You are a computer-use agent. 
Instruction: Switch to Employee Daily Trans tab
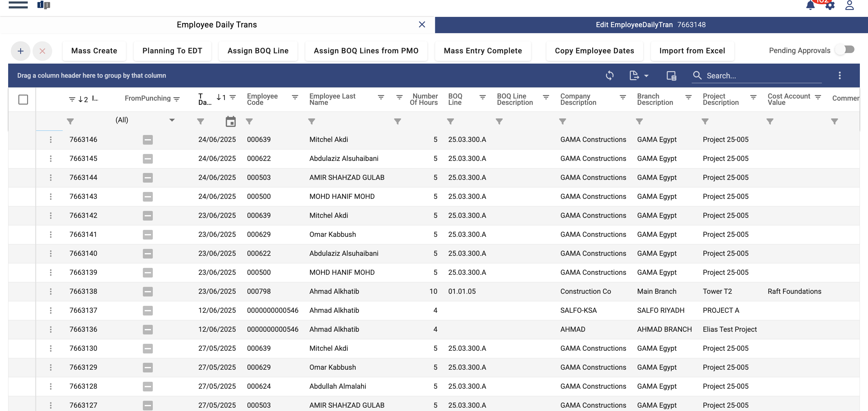pos(217,25)
